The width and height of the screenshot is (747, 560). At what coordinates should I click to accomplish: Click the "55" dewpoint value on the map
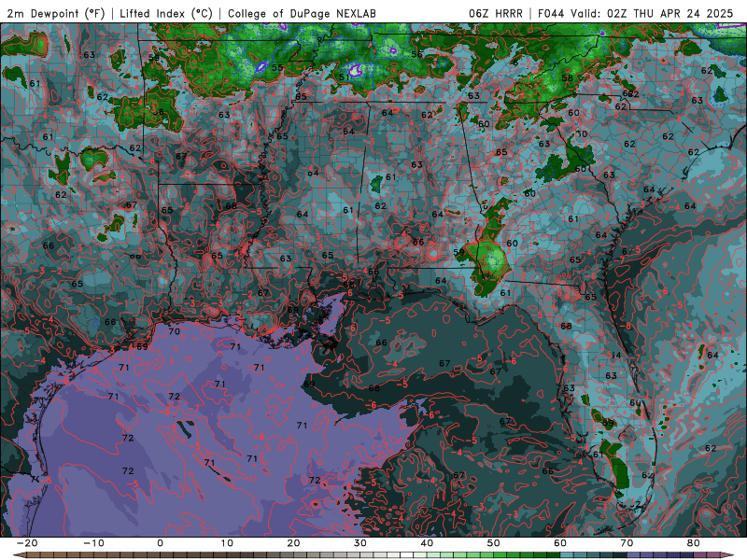click(277, 67)
